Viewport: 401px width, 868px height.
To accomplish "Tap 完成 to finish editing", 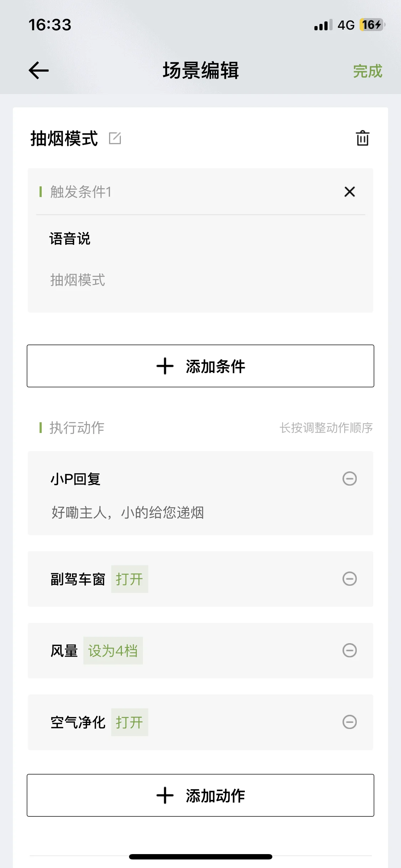I will (x=367, y=71).
